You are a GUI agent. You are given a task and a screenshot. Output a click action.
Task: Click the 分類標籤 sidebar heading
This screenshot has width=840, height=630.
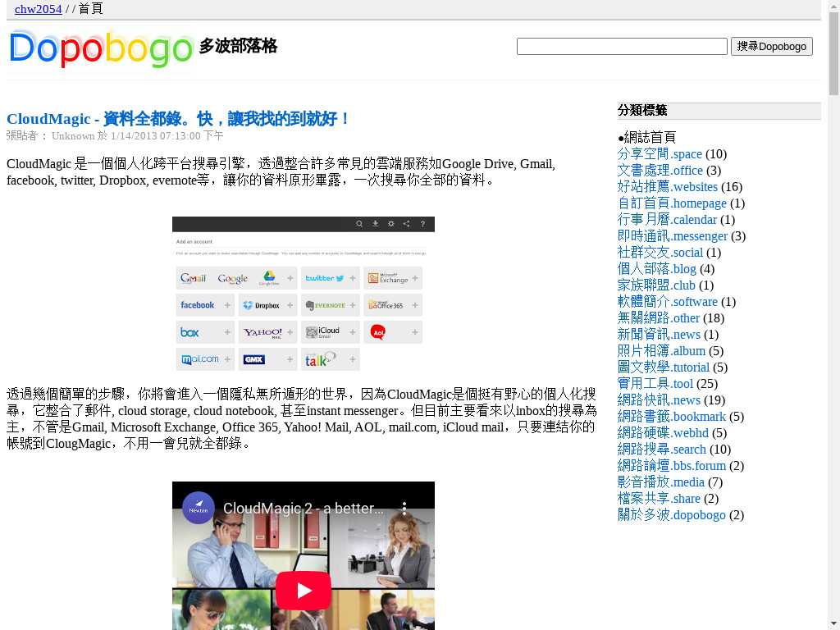[642, 111]
